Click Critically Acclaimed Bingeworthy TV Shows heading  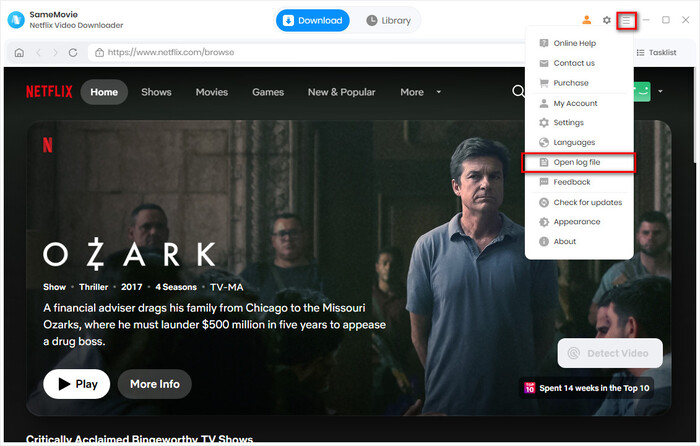tap(139, 439)
